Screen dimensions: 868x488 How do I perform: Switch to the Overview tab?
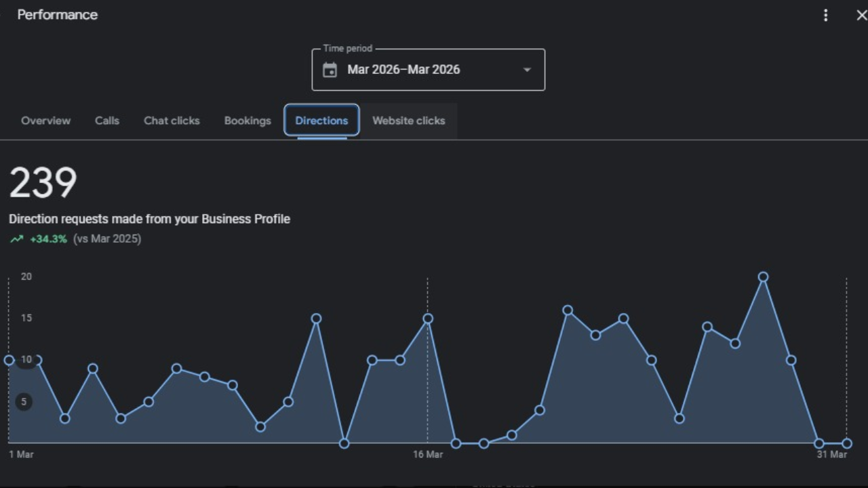(x=45, y=121)
